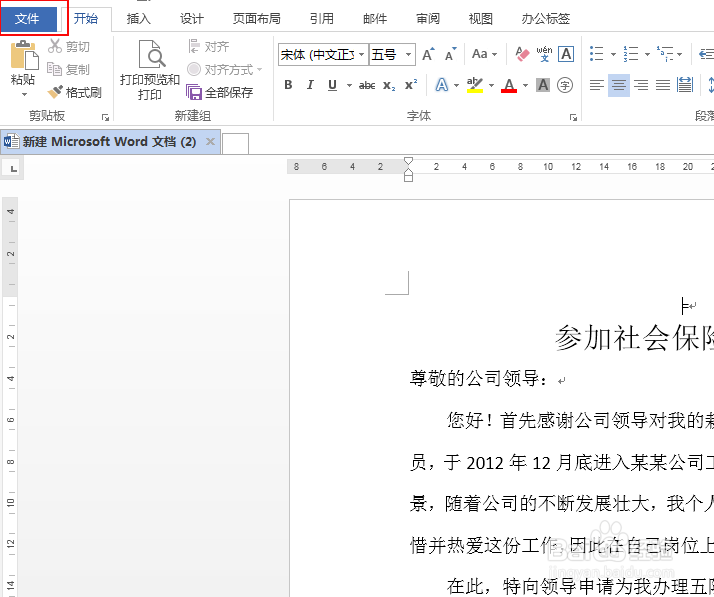Click the grow font icon
This screenshot has height=597, width=714.
pos(428,54)
